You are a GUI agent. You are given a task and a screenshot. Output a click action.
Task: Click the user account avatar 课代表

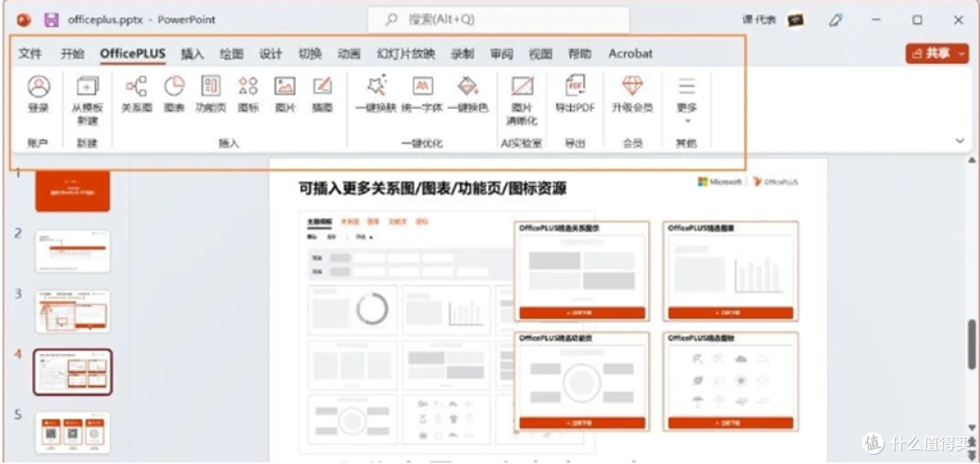pos(795,20)
